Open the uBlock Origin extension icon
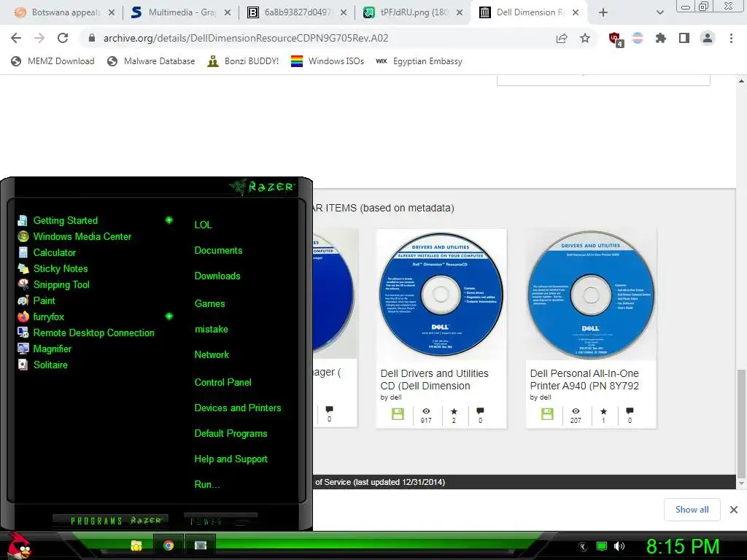Viewport: 747px width, 560px height. point(615,39)
